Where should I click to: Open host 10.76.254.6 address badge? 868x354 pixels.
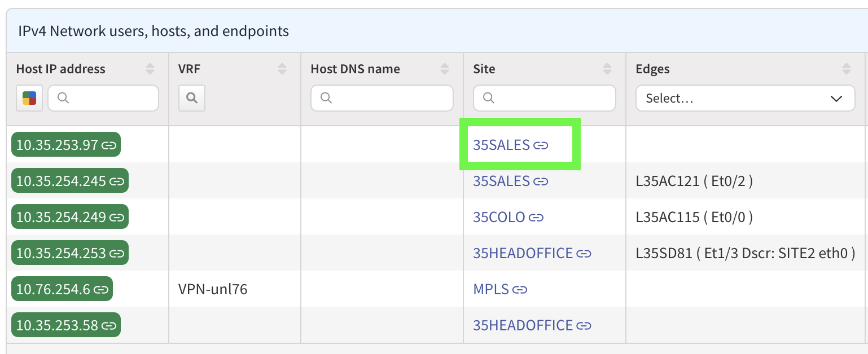tap(53, 290)
